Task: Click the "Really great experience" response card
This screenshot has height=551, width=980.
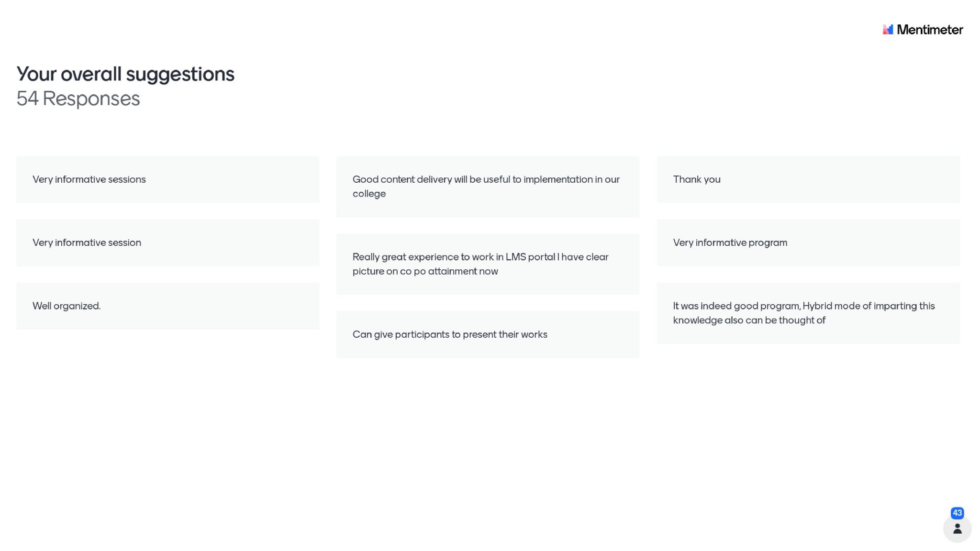Action: click(x=488, y=264)
